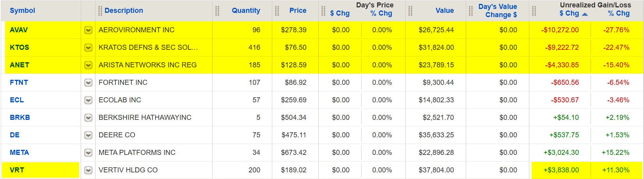Sort by the Symbol column header
This screenshot has height=179, width=644.
[22, 11]
